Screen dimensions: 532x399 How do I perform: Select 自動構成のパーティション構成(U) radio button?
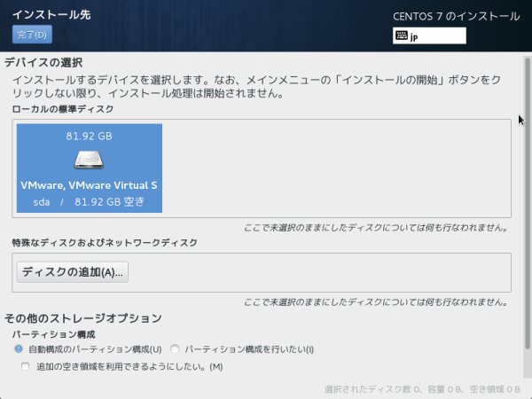19,348
